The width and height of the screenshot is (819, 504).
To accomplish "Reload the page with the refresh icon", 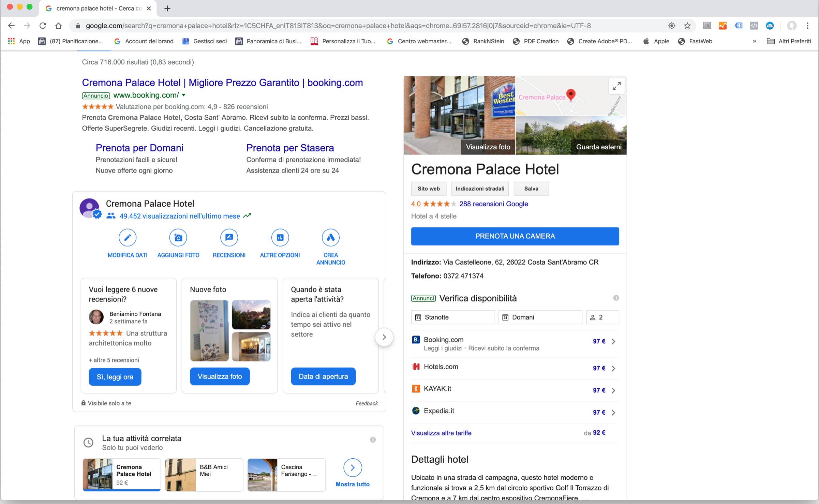I will pyautogui.click(x=43, y=26).
